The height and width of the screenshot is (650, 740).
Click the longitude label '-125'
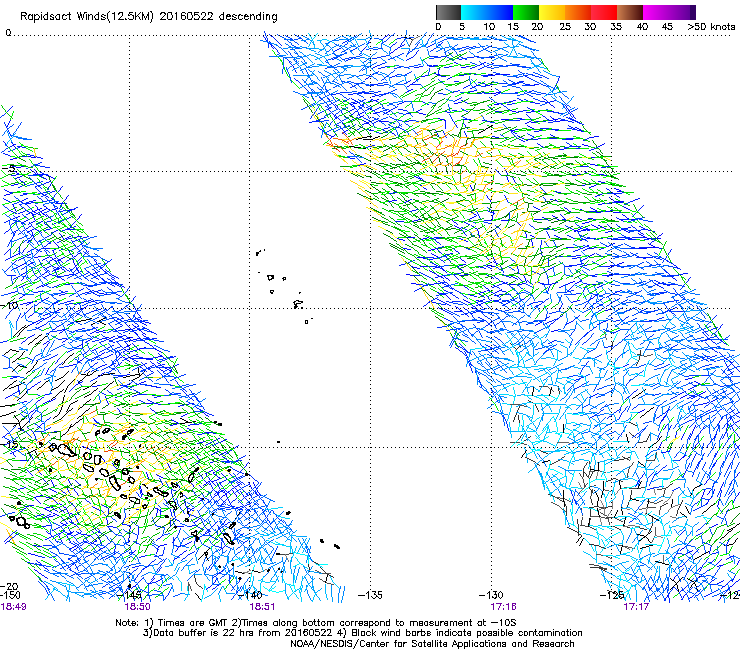pyautogui.click(x=612, y=595)
